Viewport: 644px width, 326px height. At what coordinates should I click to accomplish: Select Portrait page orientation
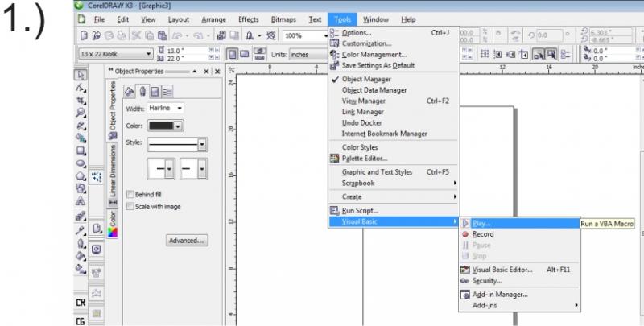point(232,54)
